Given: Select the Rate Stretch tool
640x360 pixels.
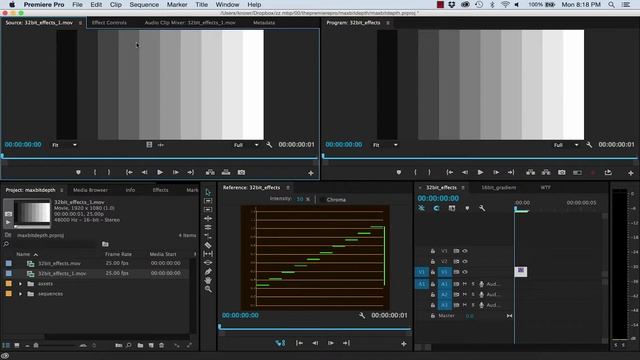Looking at the screenshot, I should (x=208, y=236).
